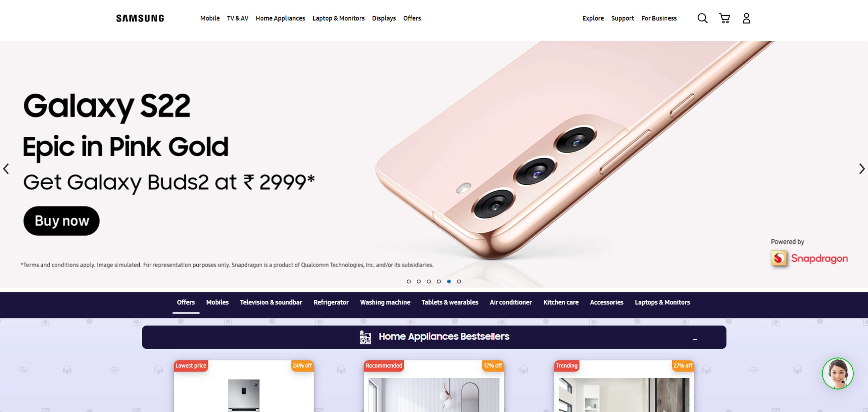The height and width of the screenshot is (412, 868).
Task: Open the Home Appliances menu
Action: click(280, 18)
